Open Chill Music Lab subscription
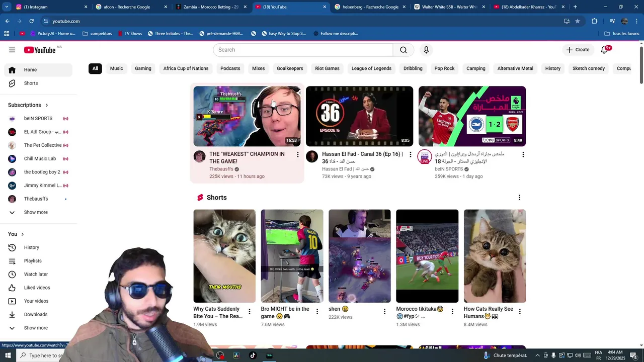This screenshot has width=644, height=362. click(38, 159)
